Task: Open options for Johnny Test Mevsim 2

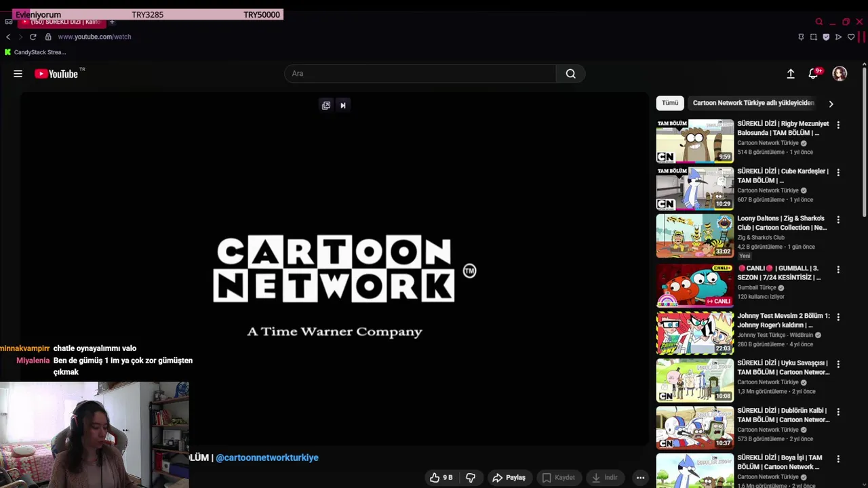Action: tap(838, 317)
